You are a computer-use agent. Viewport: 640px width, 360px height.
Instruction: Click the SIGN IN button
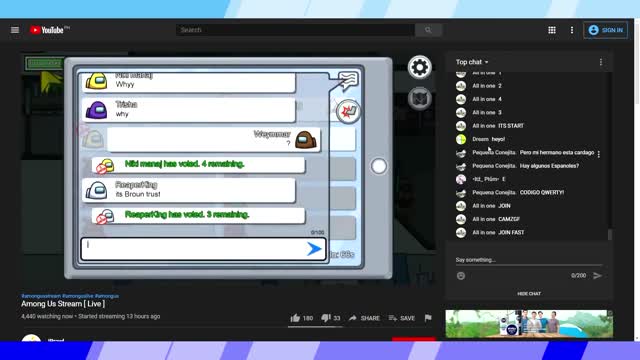pos(606,30)
